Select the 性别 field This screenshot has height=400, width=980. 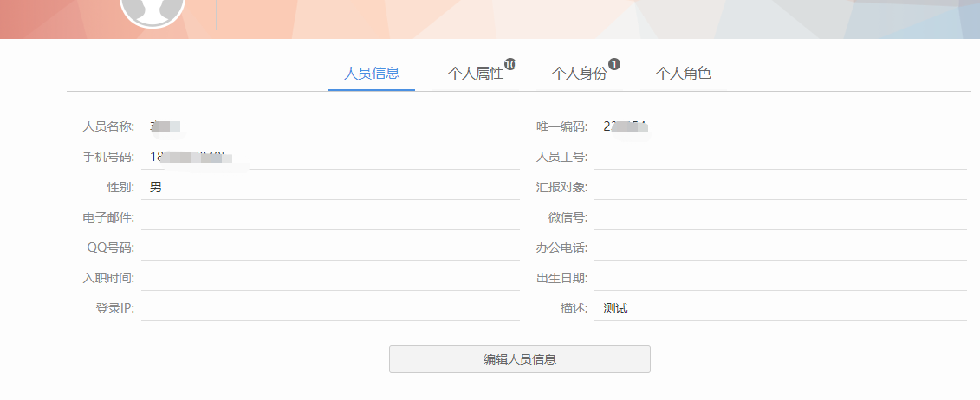329,187
